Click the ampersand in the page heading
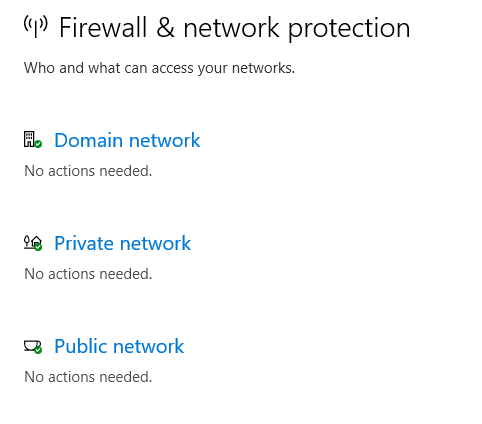482x424 pixels. coord(165,27)
